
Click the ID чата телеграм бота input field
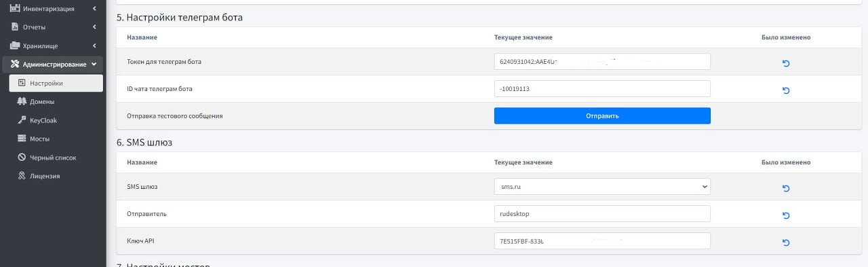(x=602, y=89)
